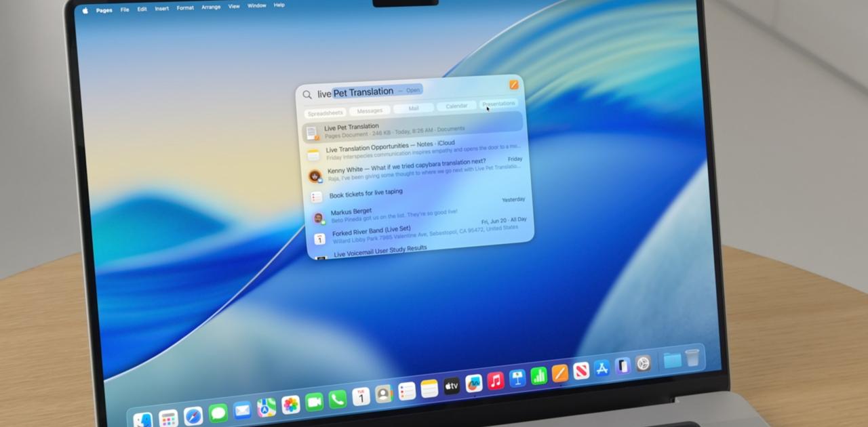Viewport: 868px width, 427px height.
Task: Start FaceTime from the Dock
Action: 314,402
